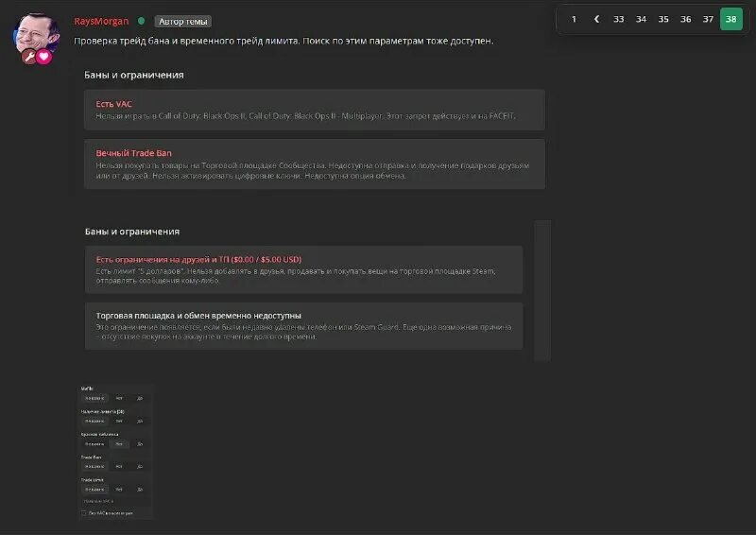Select "Да" in the Trade Limit filter row

(x=140, y=490)
